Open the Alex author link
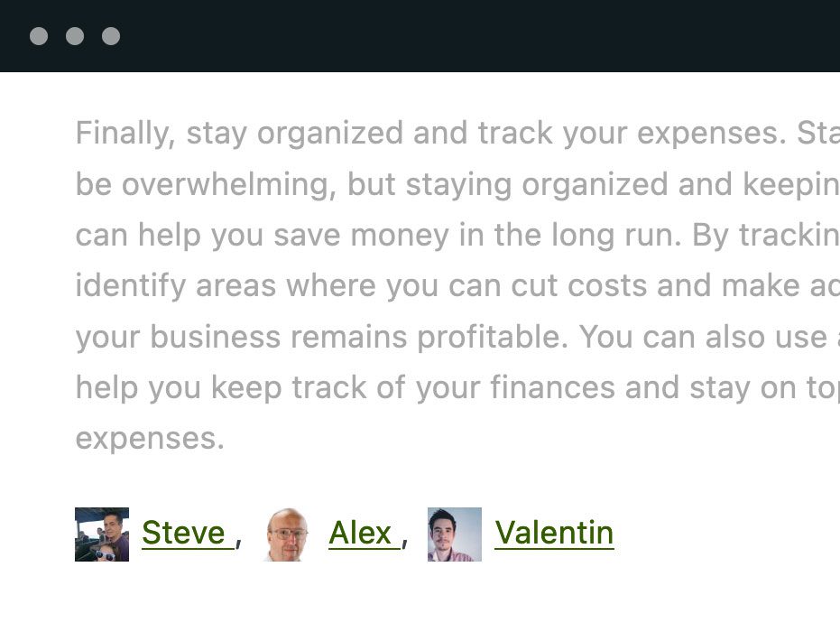The height and width of the screenshot is (632, 840). pyautogui.click(x=360, y=534)
